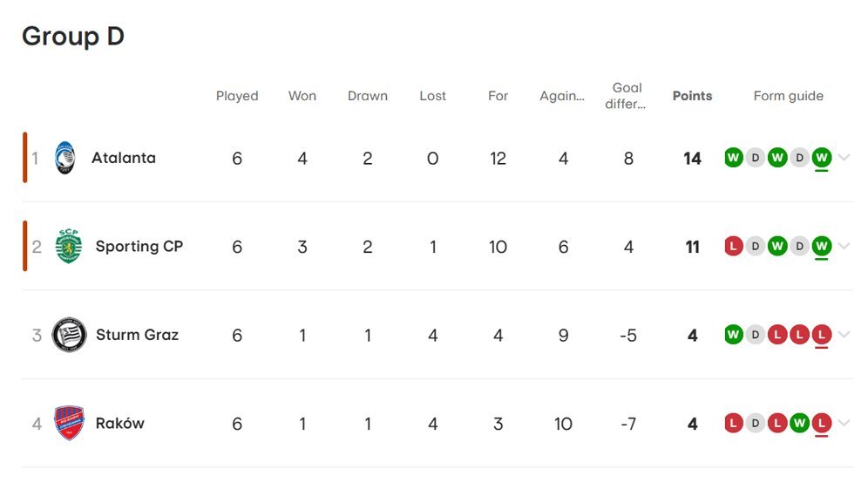
Task: Click Atalanta's first green W form badge
Action: tap(734, 158)
